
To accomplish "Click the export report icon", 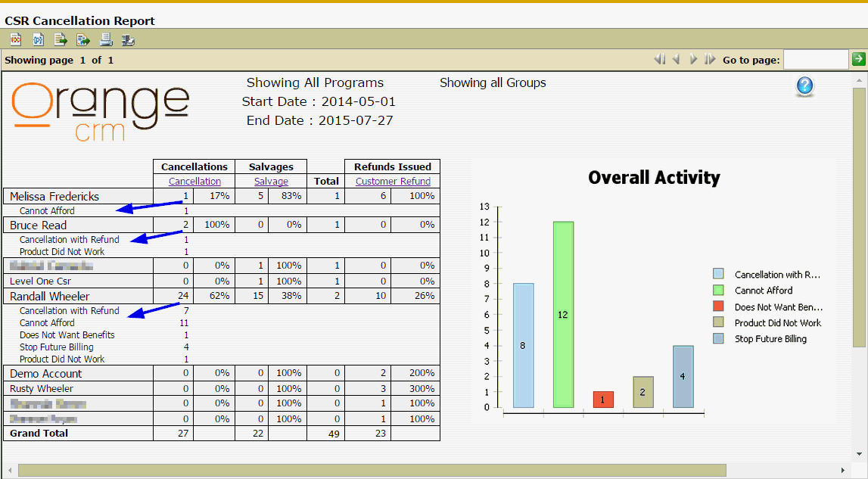I will 83,40.
